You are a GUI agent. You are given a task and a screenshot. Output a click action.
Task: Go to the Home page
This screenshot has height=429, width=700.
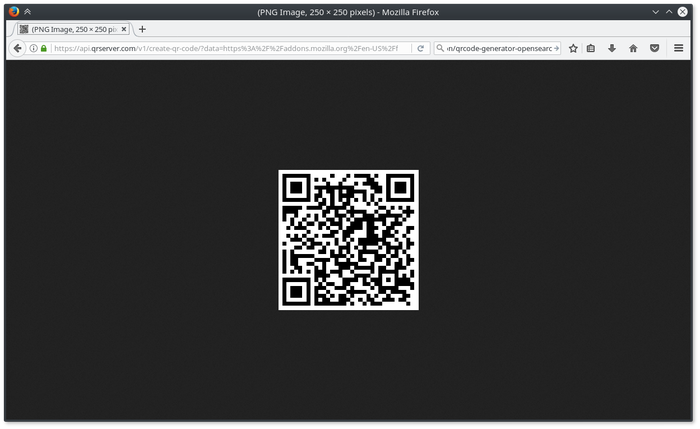pyautogui.click(x=633, y=48)
